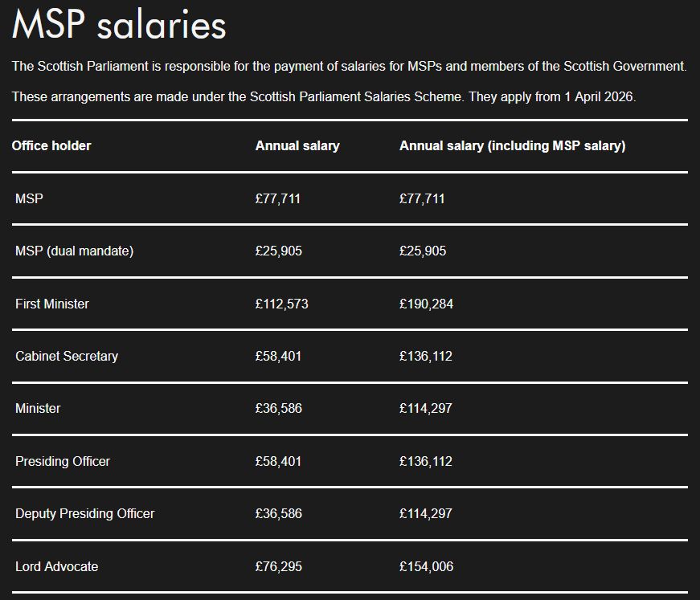Select the Office holder column header

click(x=51, y=146)
